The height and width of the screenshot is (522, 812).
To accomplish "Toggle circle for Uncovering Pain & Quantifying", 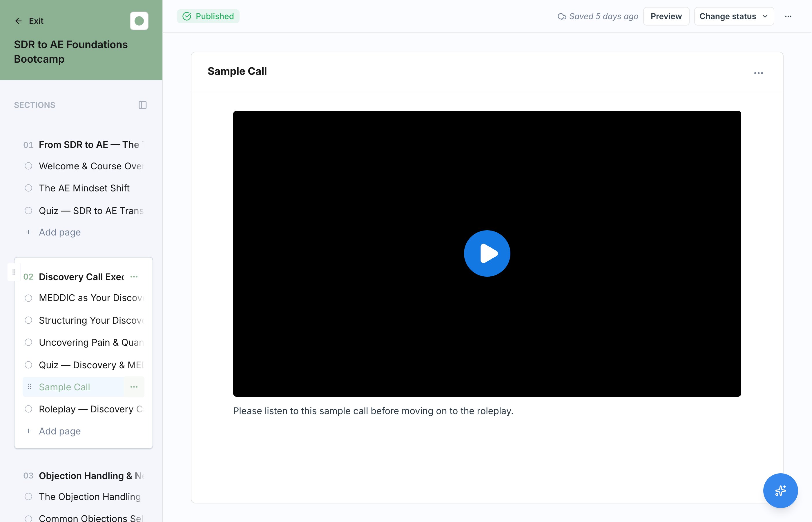I will pyautogui.click(x=28, y=342).
